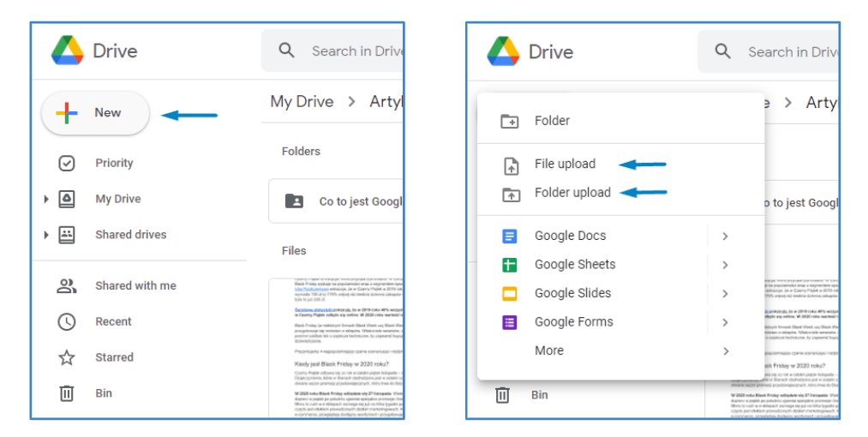The width and height of the screenshot is (868, 437).
Task: Click the shared folder icon of Co to jest Googl
Action: click(294, 201)
